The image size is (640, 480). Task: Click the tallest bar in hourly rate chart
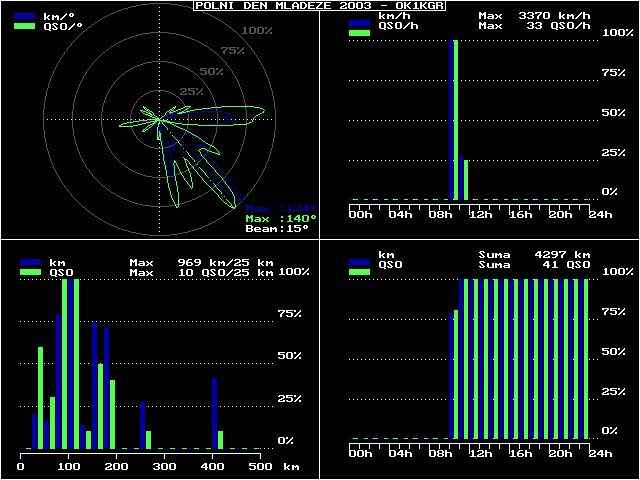[455, 120]
